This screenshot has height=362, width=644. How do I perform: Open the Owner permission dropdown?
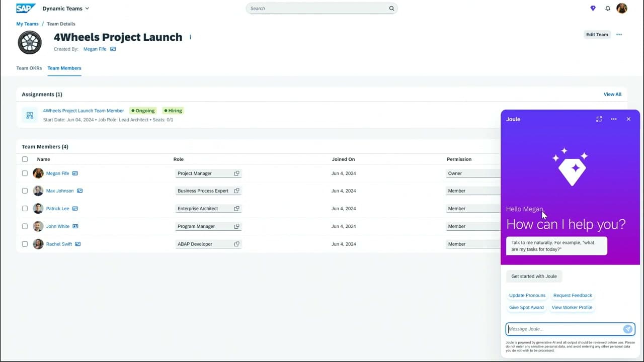(473, 173)
